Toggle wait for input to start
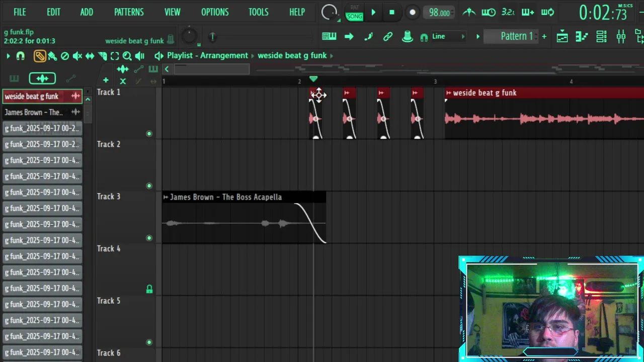Screen dimensions: 644x362 (x=488, y=12)
